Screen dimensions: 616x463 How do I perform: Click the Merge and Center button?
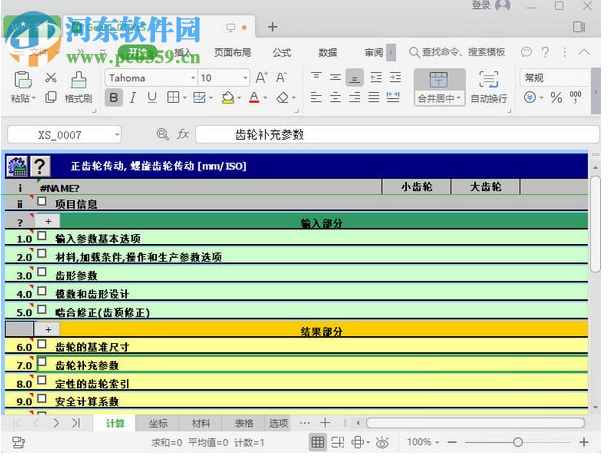(440, 87)
